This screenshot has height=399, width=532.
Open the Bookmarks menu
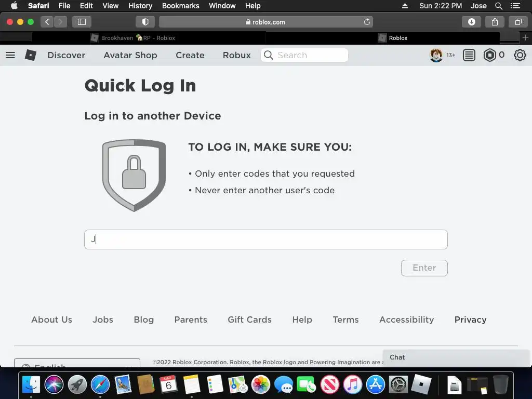point(180,6)
